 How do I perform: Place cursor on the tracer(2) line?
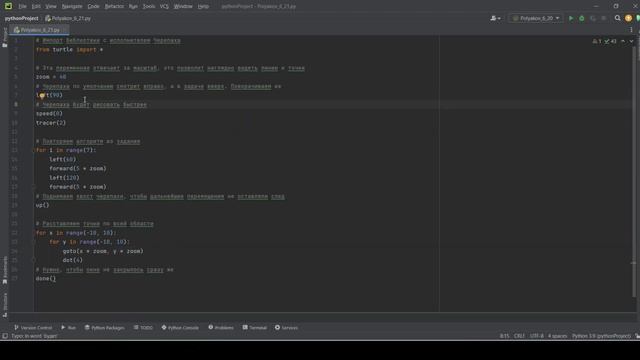[51, 123]
